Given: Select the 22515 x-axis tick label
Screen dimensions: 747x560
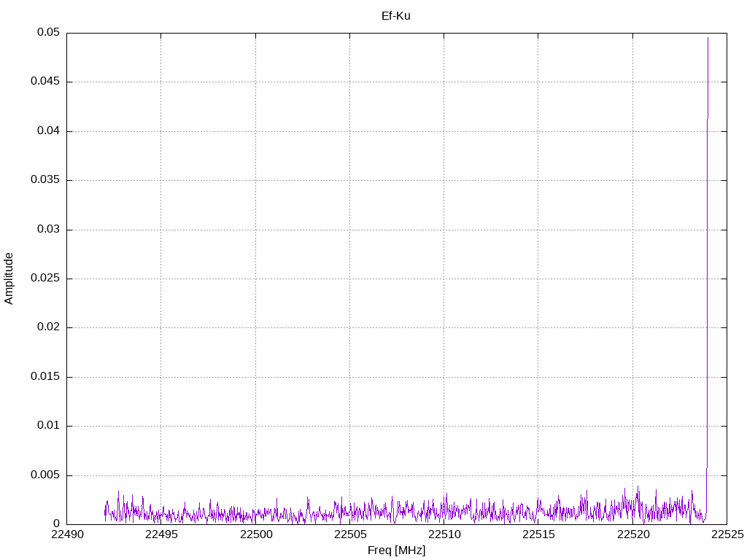Looking at the screenshot, I should [x=538, y=535].
